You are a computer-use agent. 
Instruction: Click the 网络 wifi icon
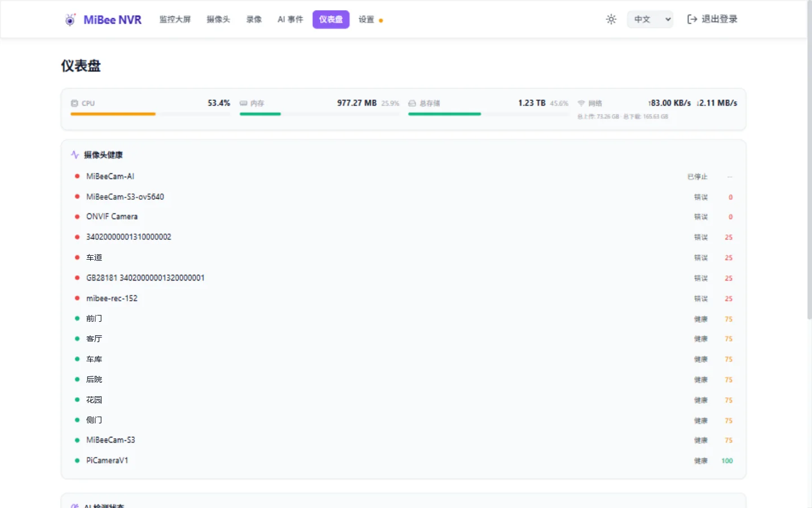pyautogui.click(x=581, y=103)
